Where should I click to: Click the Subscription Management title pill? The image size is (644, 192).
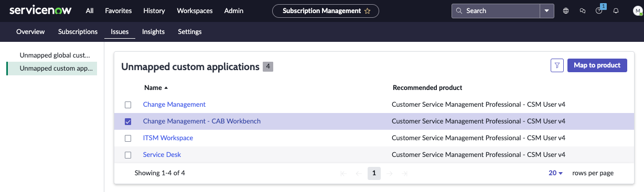[326, 10]
